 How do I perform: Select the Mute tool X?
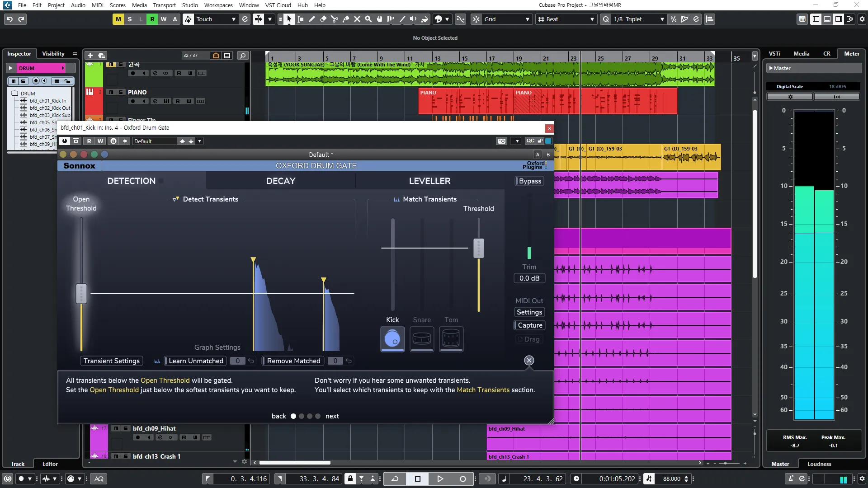357,19
